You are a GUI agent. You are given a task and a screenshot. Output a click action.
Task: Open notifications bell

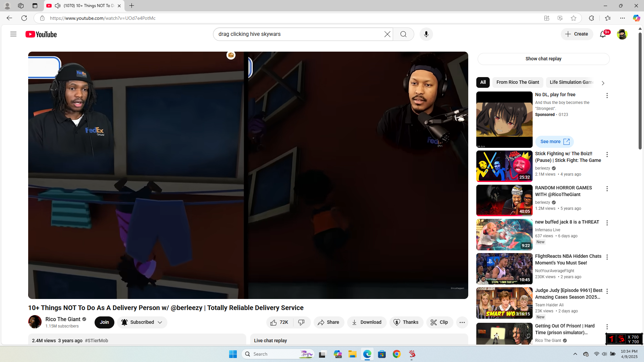pyautogui.click(x=603, y=34)
